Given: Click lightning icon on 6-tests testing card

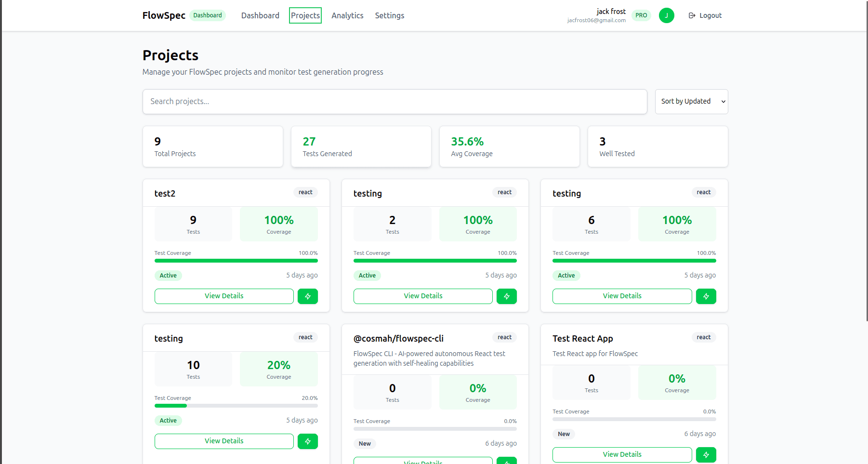Looking at the screenshot, I should [x=706, y=296].
